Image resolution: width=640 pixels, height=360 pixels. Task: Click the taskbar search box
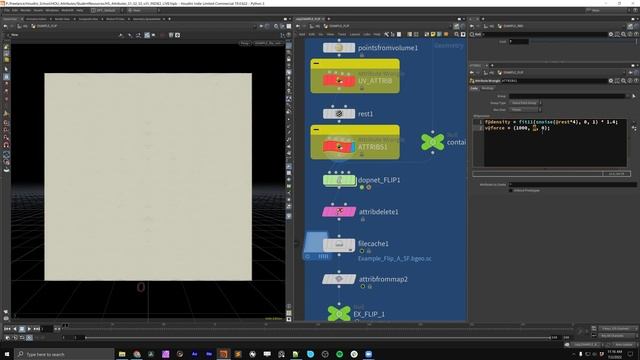click(x=64, y=354)
